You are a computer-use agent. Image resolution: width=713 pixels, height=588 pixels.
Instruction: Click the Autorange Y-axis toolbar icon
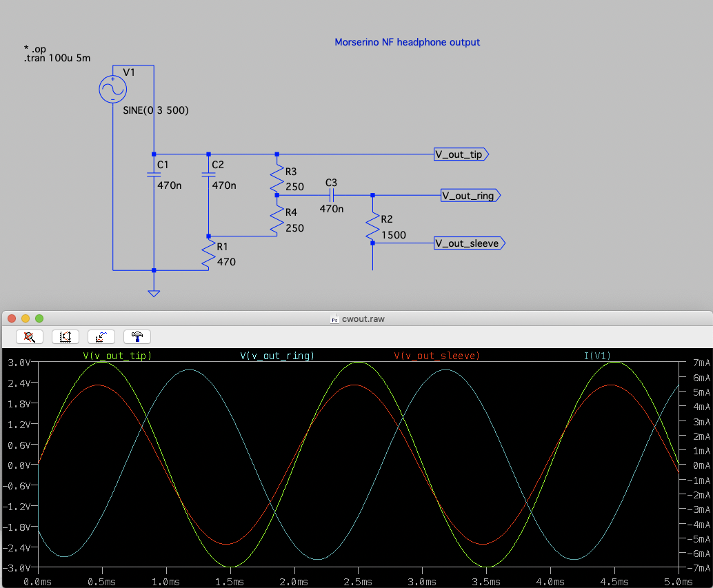66,336
